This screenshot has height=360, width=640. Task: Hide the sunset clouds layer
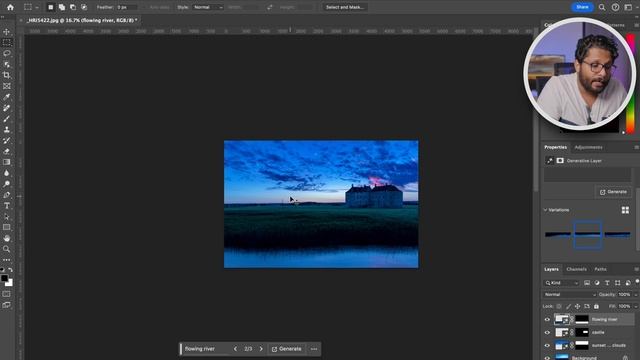(547, 346)
